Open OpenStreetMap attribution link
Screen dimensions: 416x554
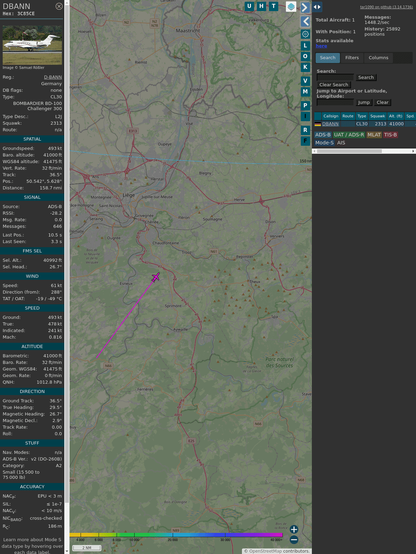tap(264, 551)
